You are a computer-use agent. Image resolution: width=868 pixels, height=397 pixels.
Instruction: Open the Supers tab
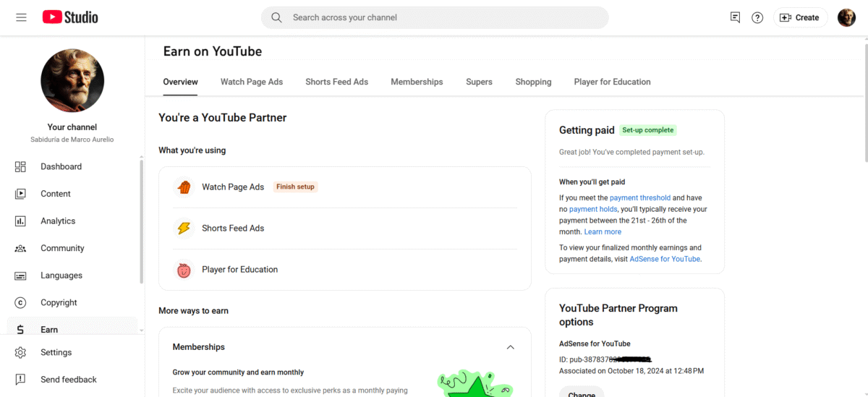point(479,82)
